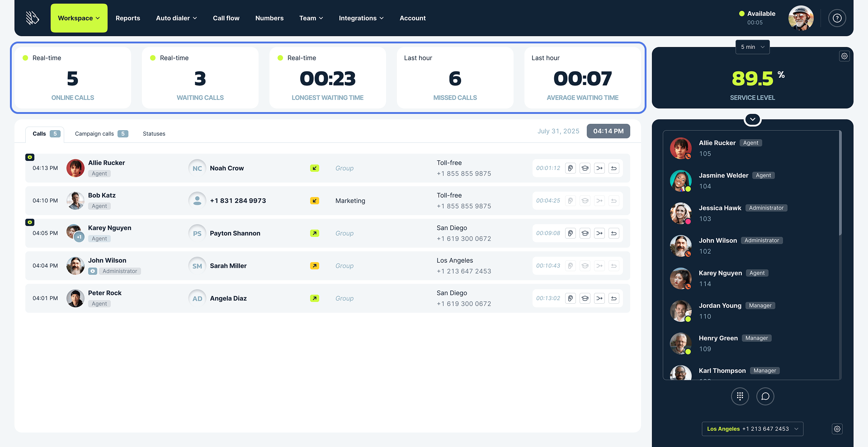Screen dimensions: 868x447
Task: Click the merge arrows icon on Angela Diaz's call
Action: (x=599, y=298)
